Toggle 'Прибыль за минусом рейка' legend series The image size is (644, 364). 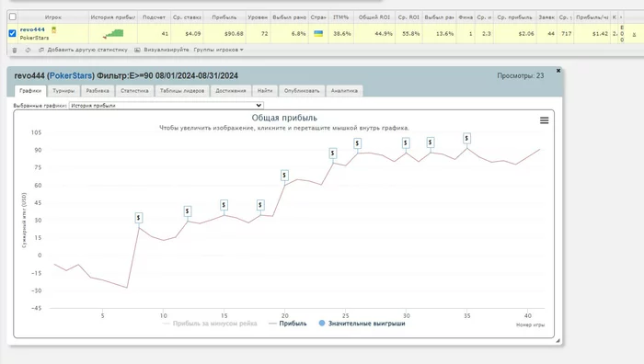210,324
